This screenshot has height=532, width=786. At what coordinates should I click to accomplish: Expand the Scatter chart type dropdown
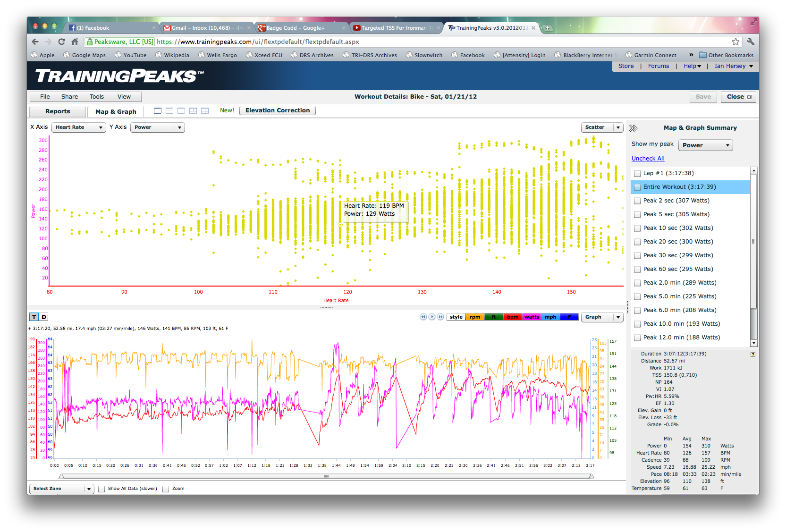click(x=602, y=127)
